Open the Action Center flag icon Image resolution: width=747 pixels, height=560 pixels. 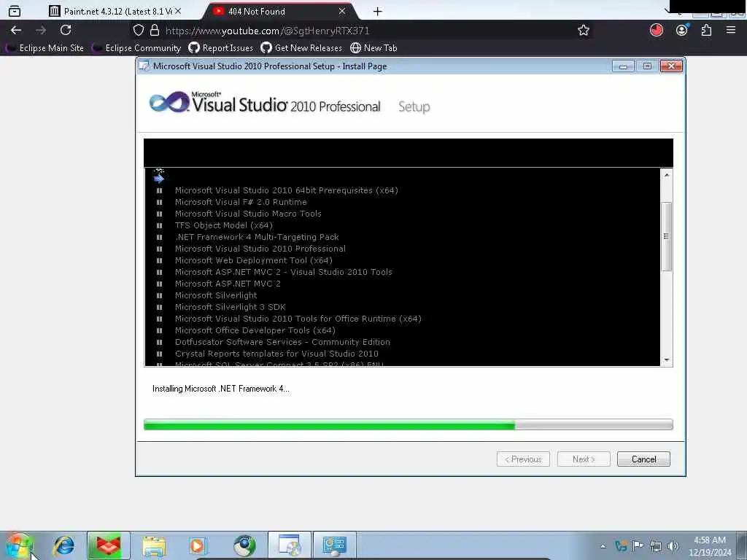638,545
